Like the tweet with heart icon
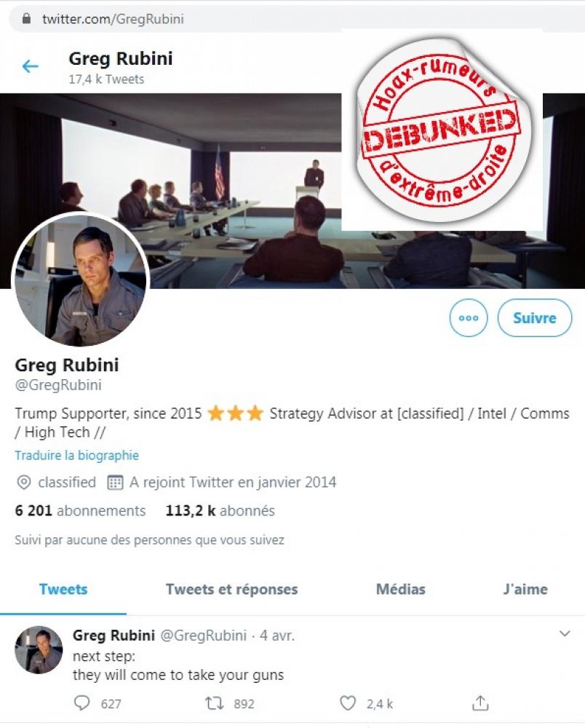 tap(348, 703)
